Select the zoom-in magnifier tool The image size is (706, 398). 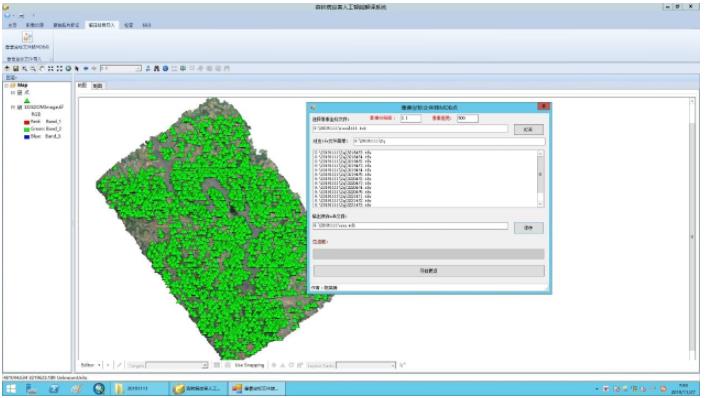coord(24,68)
